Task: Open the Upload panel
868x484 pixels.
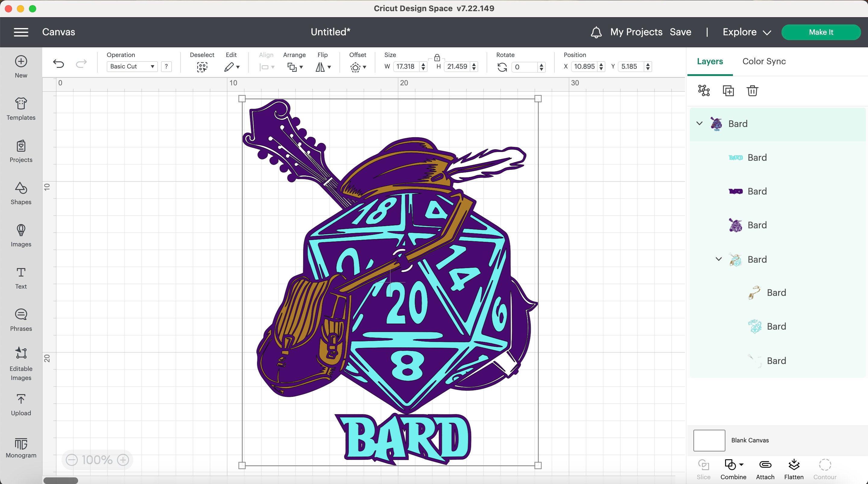Action: pyautogui.click(x=21, y=404)
